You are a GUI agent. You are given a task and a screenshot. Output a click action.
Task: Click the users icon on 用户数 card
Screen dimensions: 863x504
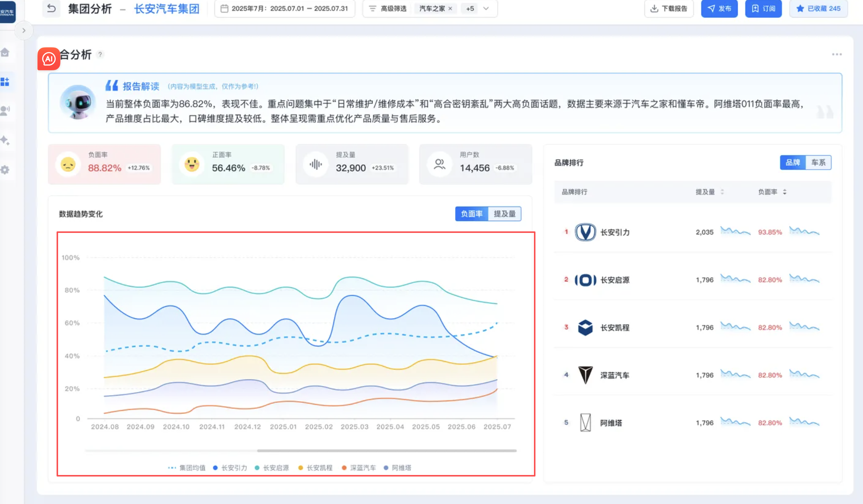tap(440, 165)
